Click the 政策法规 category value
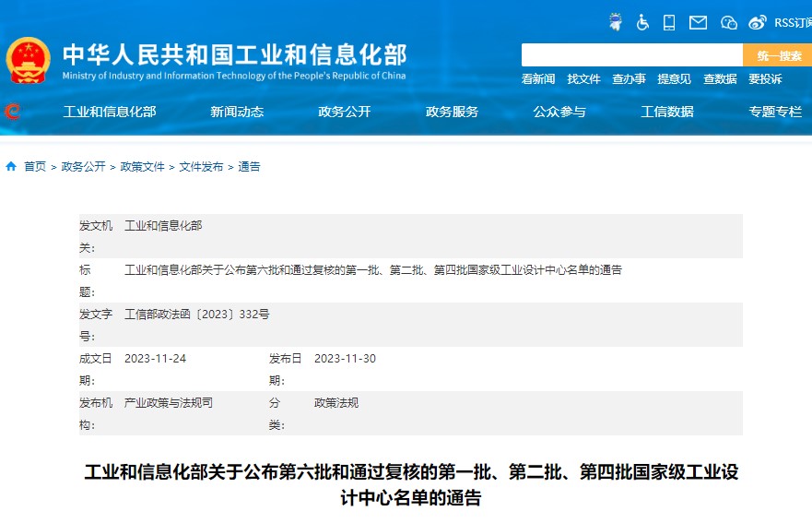 (336, 403)
